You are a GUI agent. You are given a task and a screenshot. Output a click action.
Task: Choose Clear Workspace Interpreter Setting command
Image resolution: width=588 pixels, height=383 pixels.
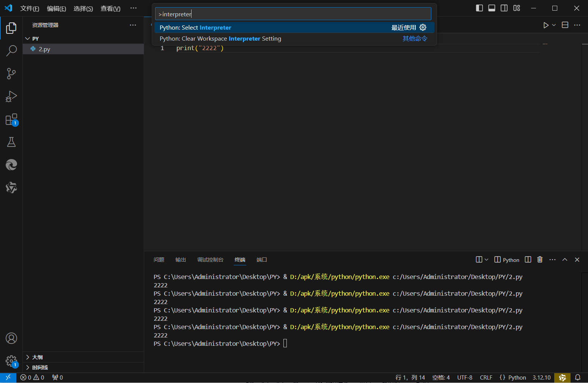click(294, 39)
